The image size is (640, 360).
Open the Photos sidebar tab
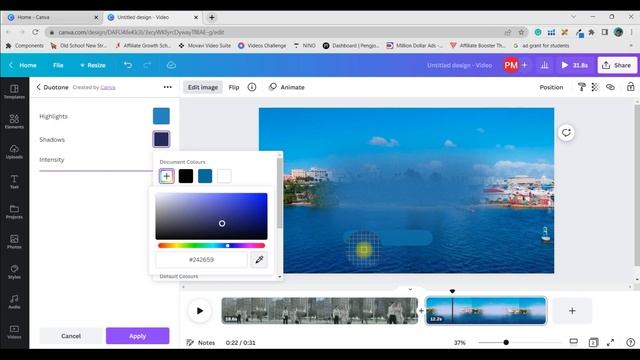tap(14, 241)
